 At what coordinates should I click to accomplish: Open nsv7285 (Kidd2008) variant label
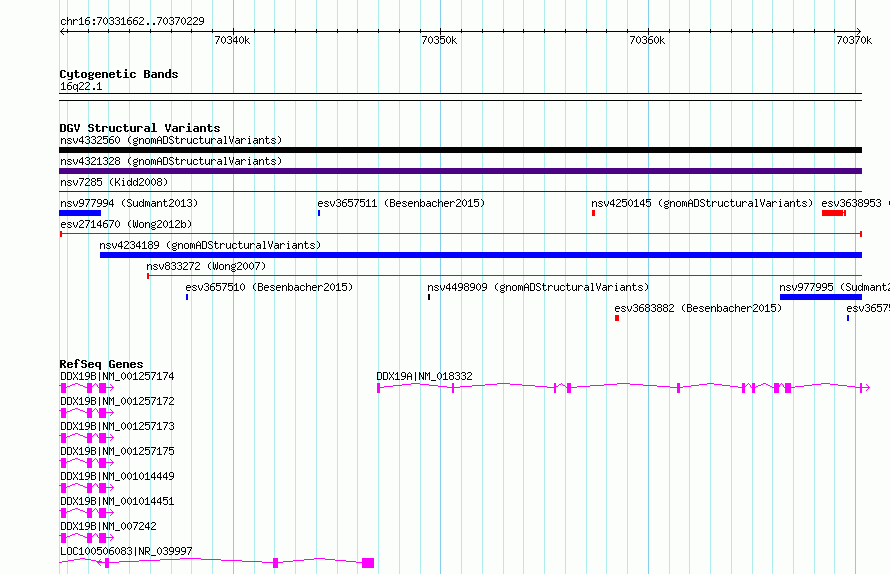(114, 182)
